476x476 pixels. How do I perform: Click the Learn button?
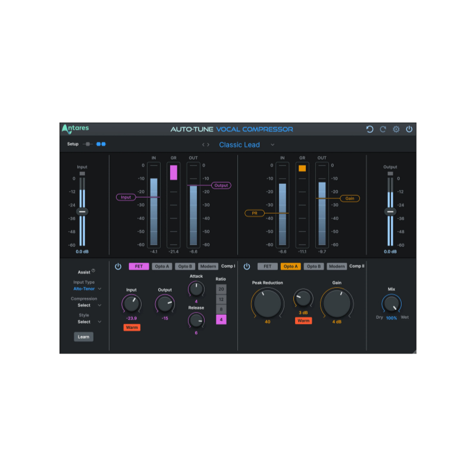coord(83,337)
